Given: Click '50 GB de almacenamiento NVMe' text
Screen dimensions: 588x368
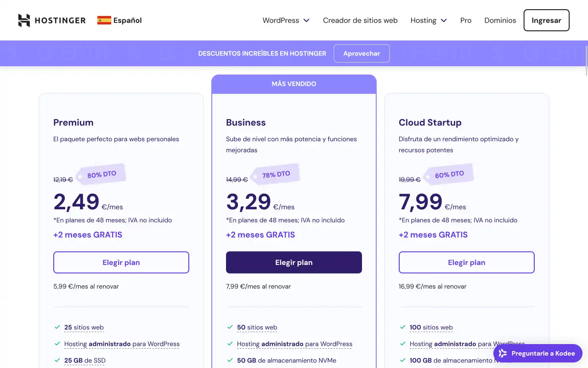Looking at the screenshot, I should click(x=287, y=360).
